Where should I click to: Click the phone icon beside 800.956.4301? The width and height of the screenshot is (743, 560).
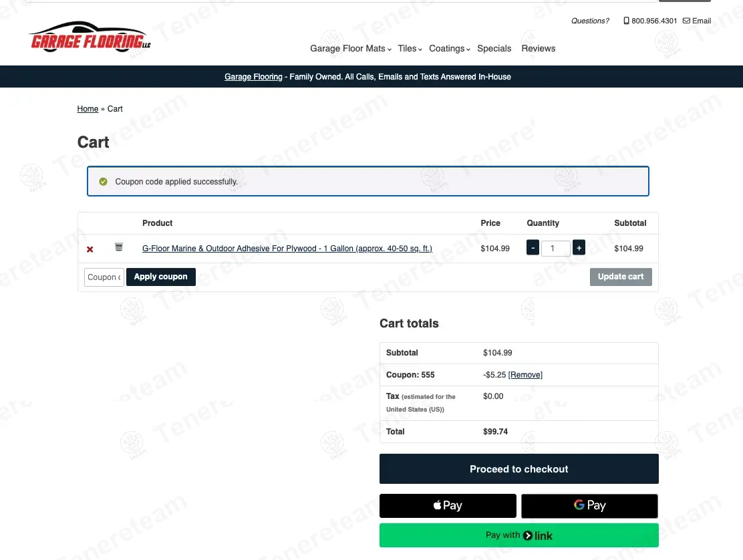tap(626, 21)
